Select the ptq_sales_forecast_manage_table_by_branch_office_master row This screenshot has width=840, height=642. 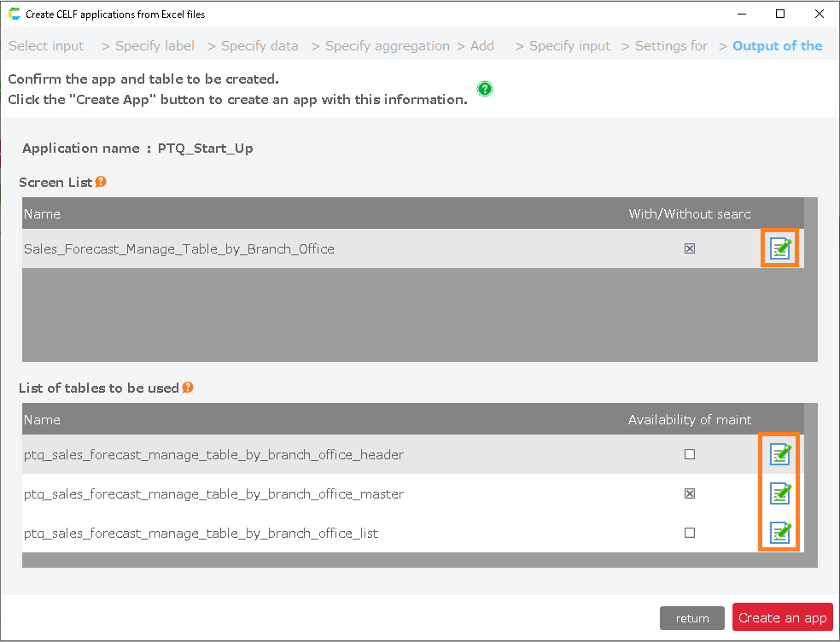coord(213,494)
